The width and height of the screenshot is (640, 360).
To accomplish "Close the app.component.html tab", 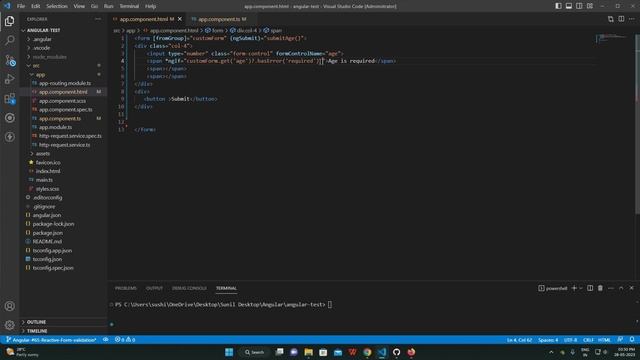I will [x=180, y=19].
